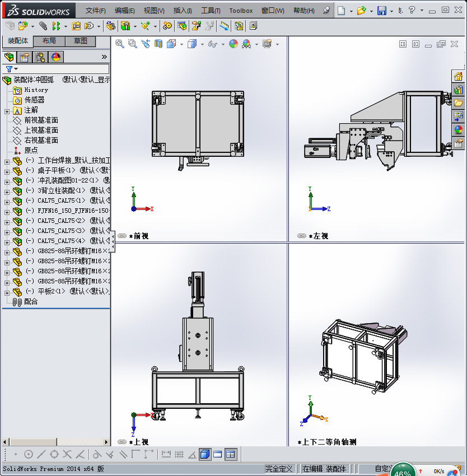The image size is (467, 476).
Task: Click the Smart Fasteners icon
Action: (76, 26)
